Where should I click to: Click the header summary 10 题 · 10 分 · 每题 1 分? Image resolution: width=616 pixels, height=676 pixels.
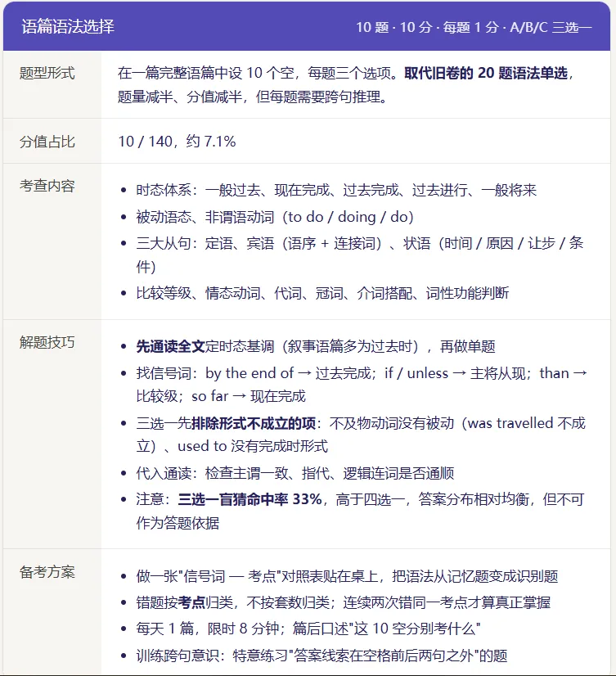coord(427,27)
